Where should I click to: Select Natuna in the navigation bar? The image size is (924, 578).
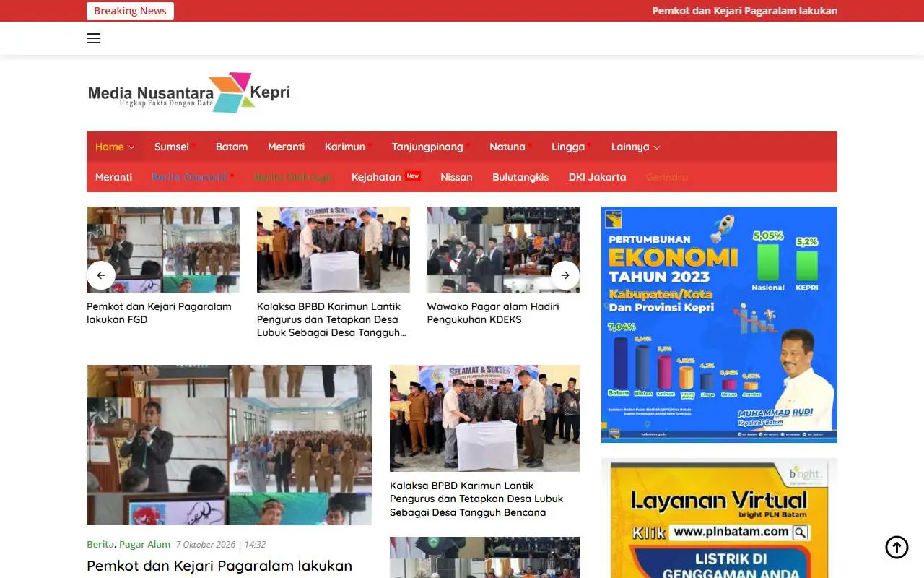[x=507, y=147]
